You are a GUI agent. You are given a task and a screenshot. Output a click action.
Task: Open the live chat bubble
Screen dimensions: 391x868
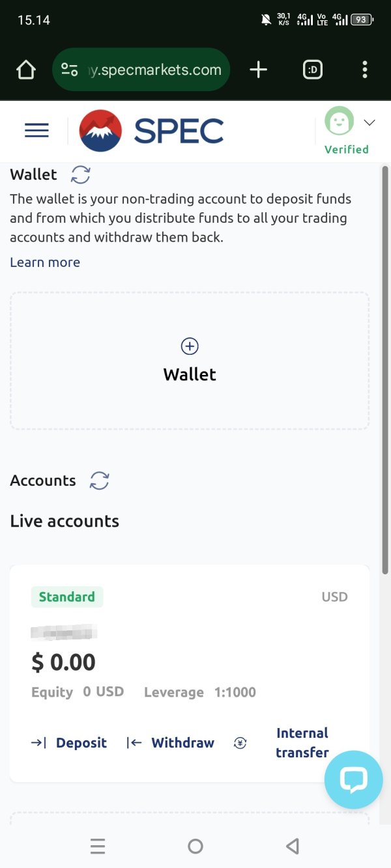point(353,779)
